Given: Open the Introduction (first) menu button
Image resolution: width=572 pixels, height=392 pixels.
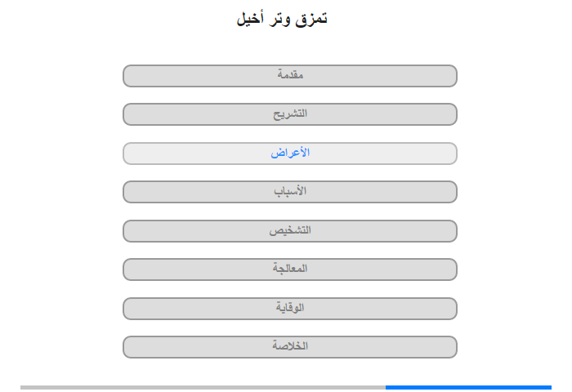Looking at the screenshot, I should tap(290, 76).
